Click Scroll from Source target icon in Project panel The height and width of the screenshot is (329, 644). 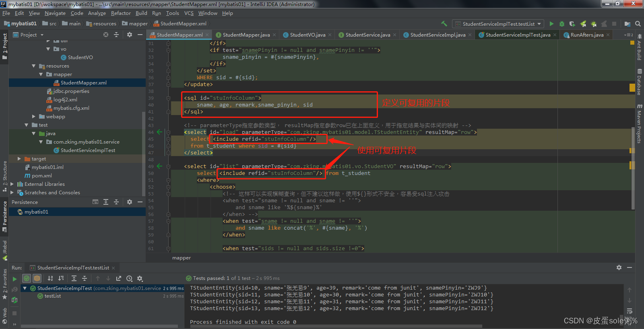click(x=106, y=35)
